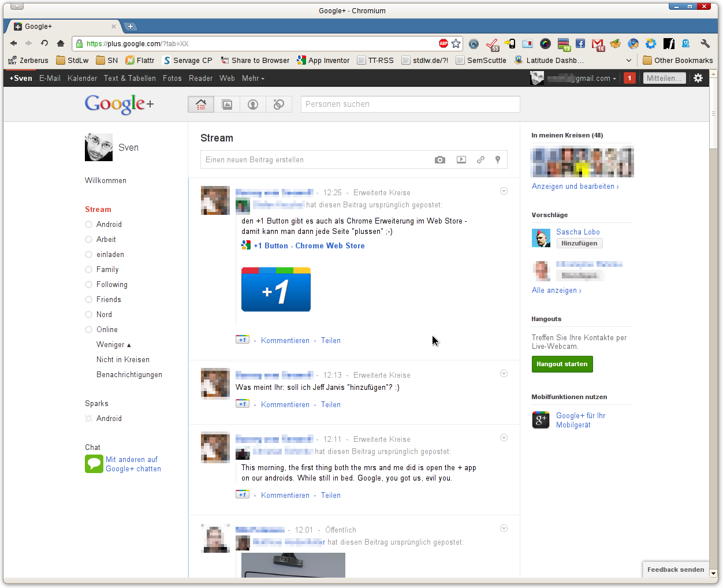Screen dimensions: 723x588
Task: Focus the Personen suchen search field
Action: [x=411, y=105]
